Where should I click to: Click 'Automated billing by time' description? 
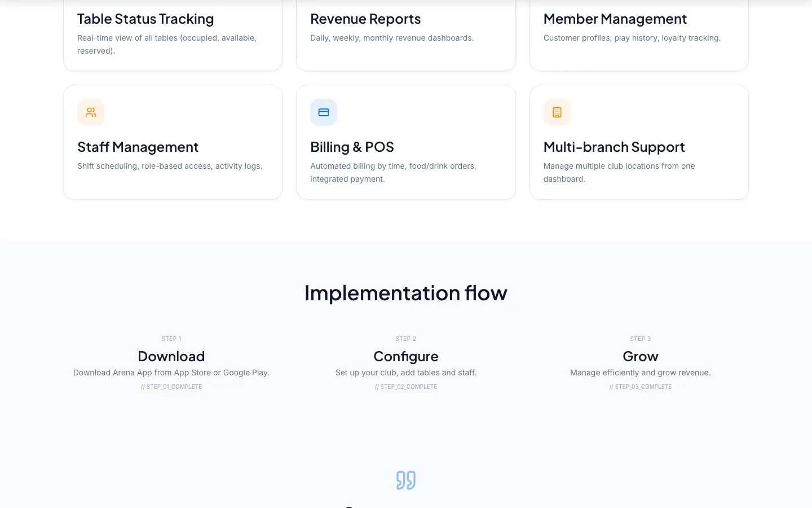(x=394, y=172)
